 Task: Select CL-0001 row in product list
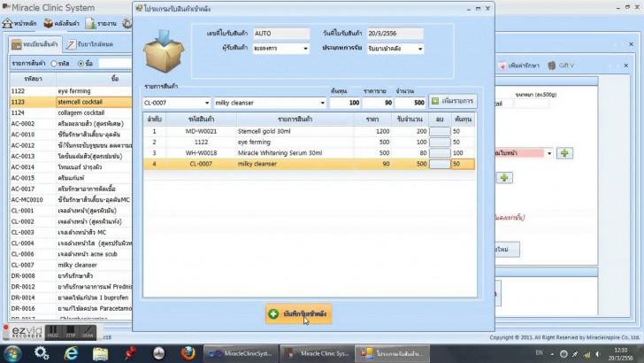[71, 211]
